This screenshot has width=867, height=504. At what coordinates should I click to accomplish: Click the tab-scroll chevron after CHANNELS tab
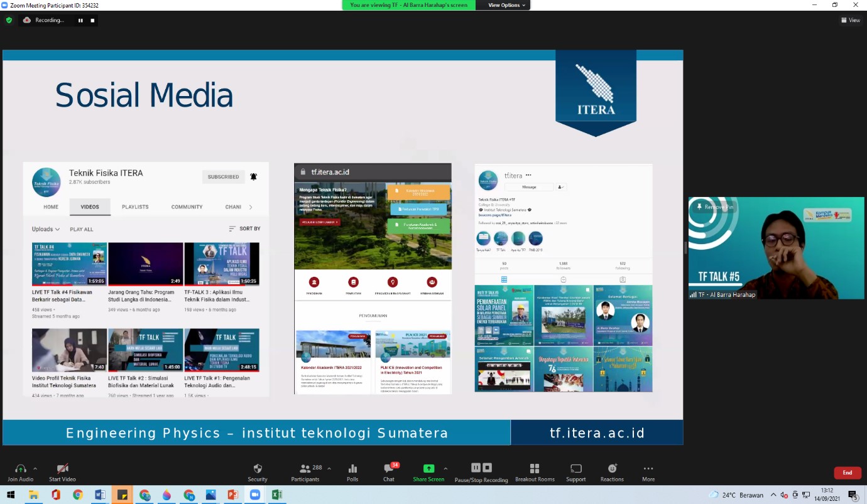[x=251, y=207]
